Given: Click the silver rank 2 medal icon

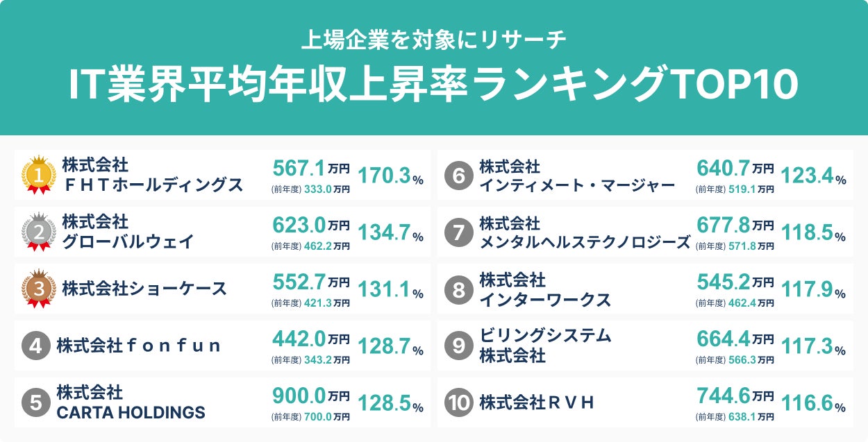Looking at the screenshot, I should click(x=39, y=232).
